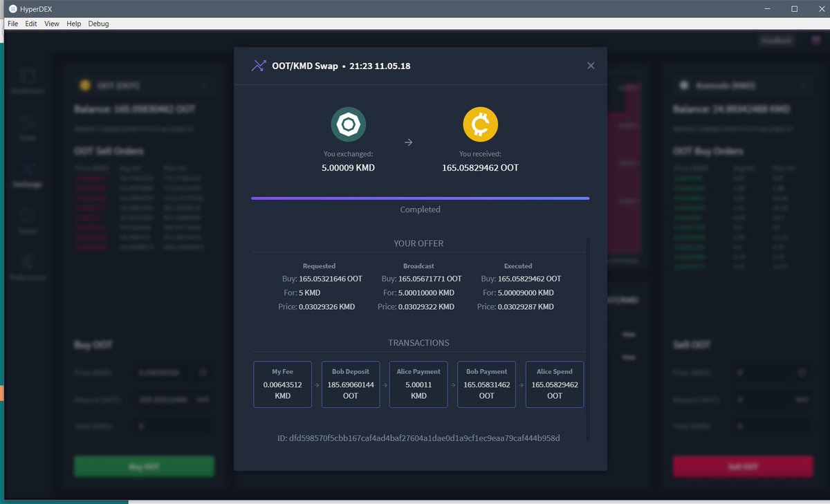Click the Requested 'For: 5 KMD' value
This screenshot has width=830, height=504.
click(309, 292)
